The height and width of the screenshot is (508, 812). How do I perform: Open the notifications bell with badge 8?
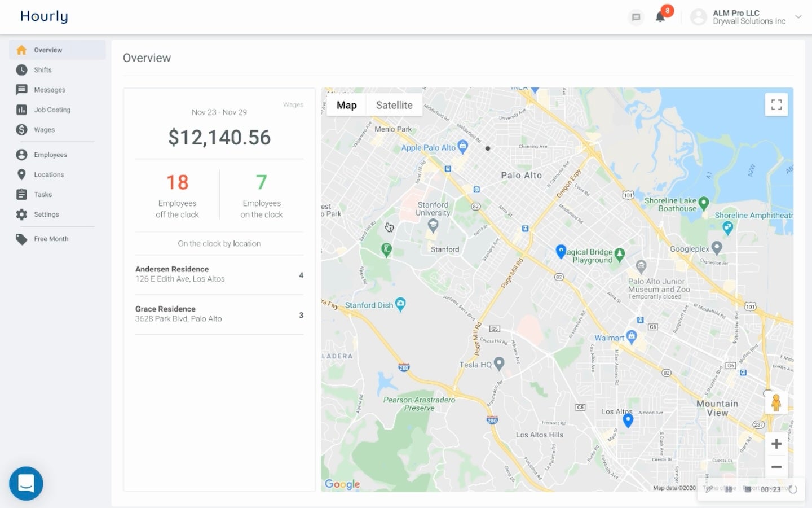coord(661,16)
